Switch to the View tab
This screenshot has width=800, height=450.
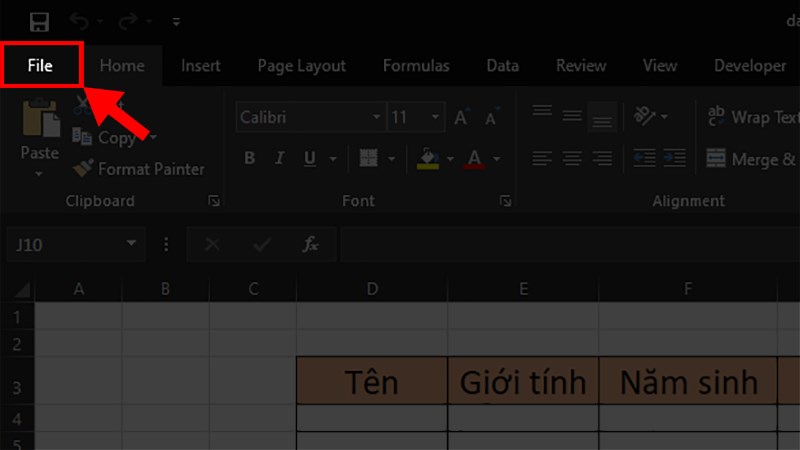(x=660, y=65)
